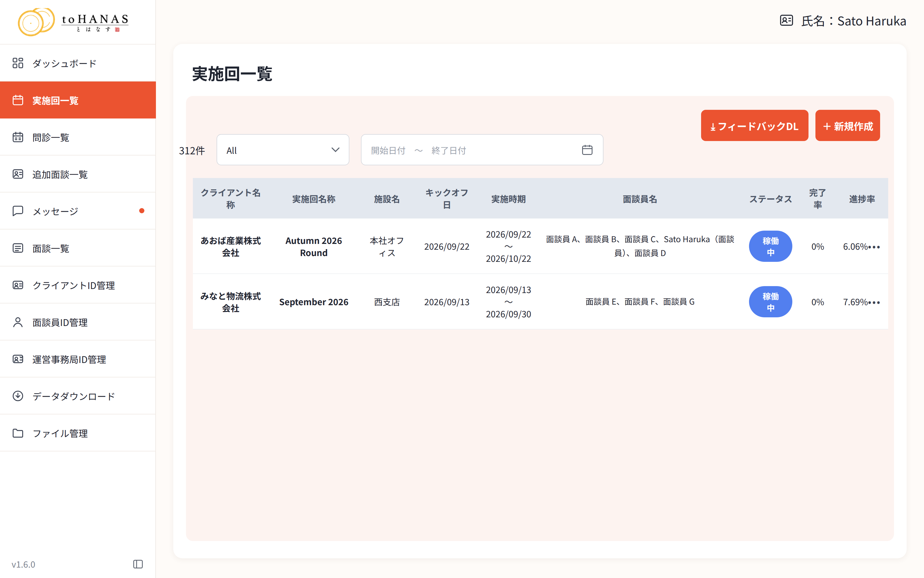Click the あおば産業株式会社 client name
This screenshot has width=924, height=578.
point(231,247)
